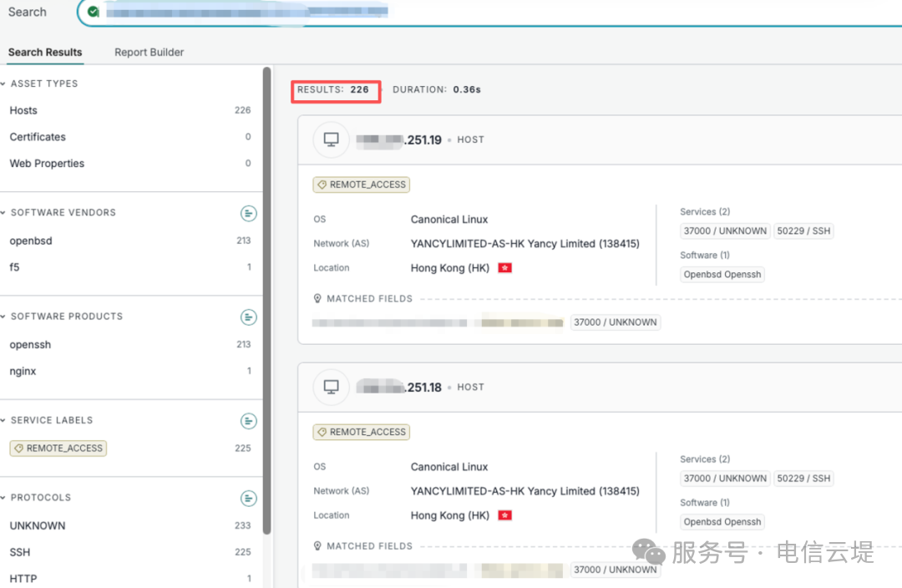Select the Search Results tab
Image resolution: width=902 pixels, height=588 pixels.
pyautogui.click(x=45, y=53)
